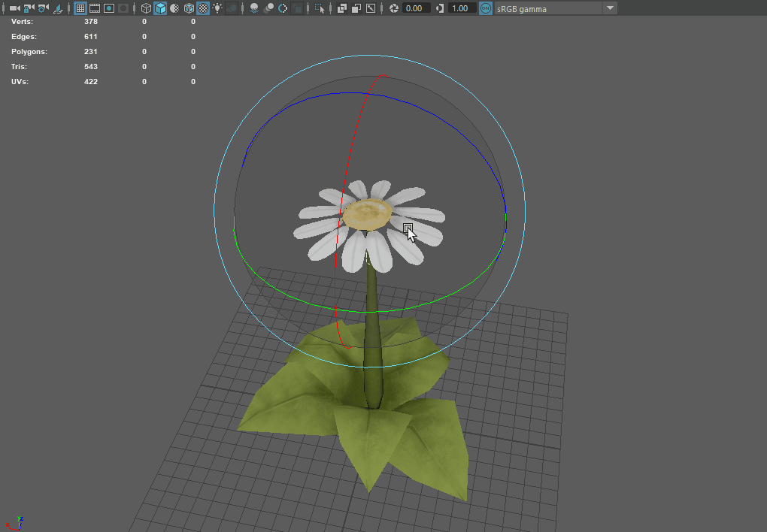
Task: Click X-Ray Active Components icon
Action: [356, 8]
